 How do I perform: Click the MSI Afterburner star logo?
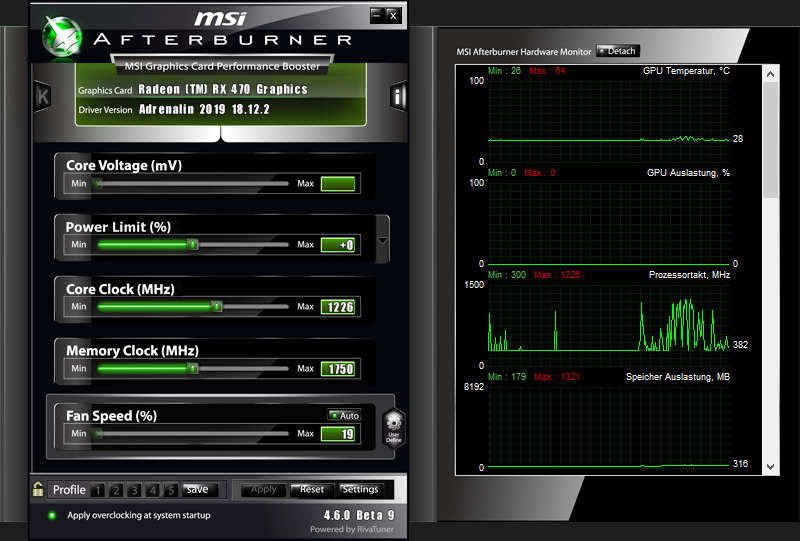62,37
